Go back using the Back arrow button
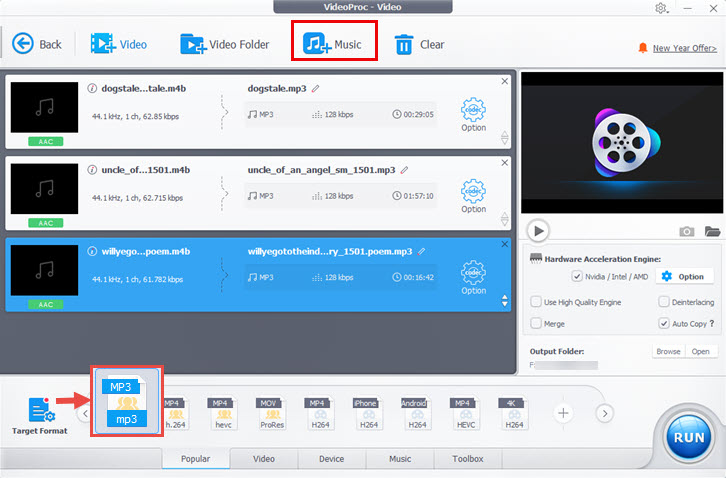This screenshot has width=726, height=478. 36,44
